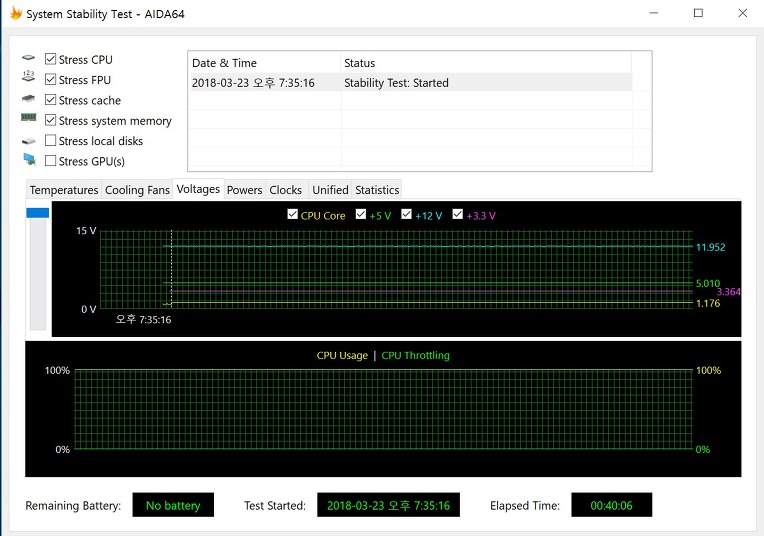Enable the Stress GPU(s) checkbox
Viewport: 764px width, 536px height.
point(50,161)
